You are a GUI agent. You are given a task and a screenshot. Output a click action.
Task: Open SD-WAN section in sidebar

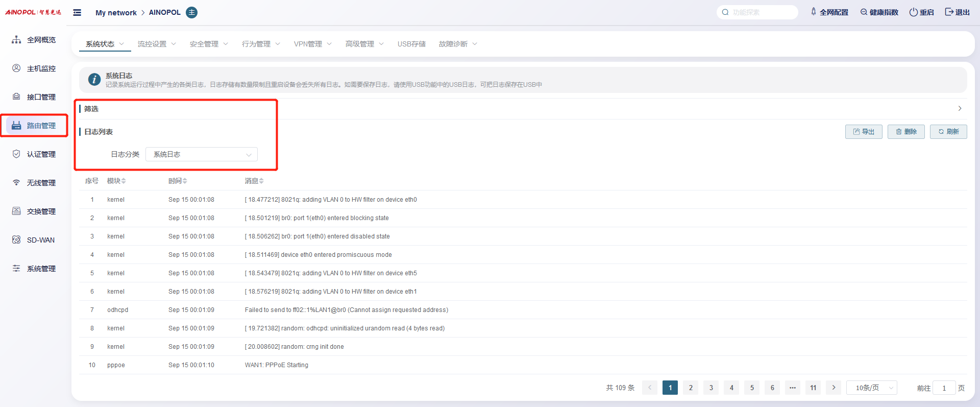click(x=34, y=240)
